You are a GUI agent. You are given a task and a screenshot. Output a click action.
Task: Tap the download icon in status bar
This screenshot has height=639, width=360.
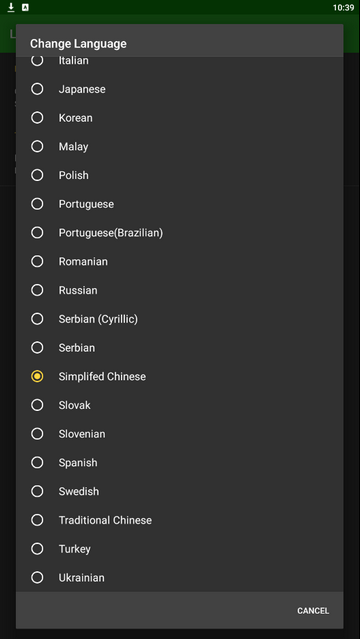coord(11,7)
